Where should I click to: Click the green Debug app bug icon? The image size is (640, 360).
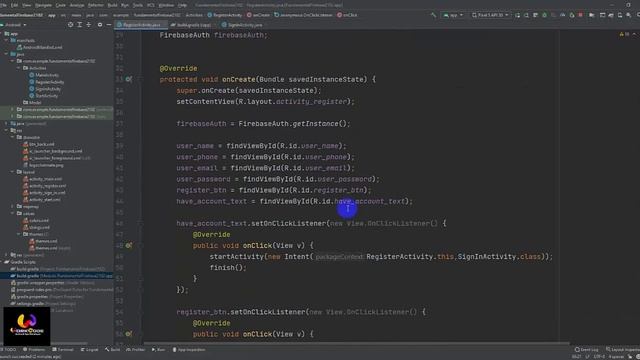pyautogui.click(x=544, y=15)
